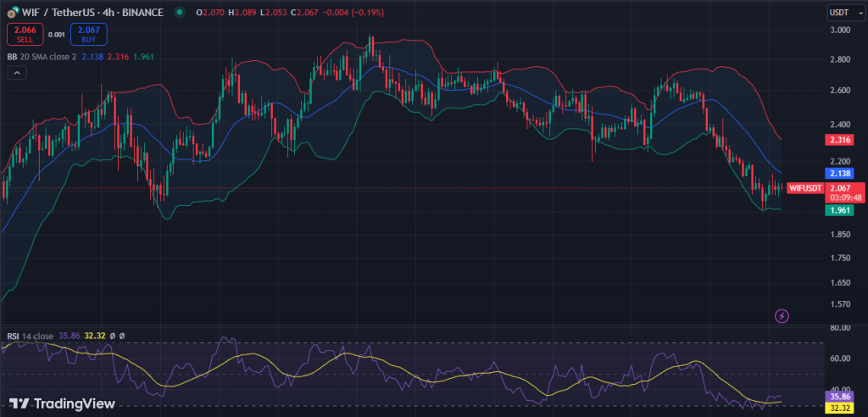Viewport: 868px width, 417px height.
Task: Select the BB 20 SMA close indicator label
Action: (x=40, y=56)
